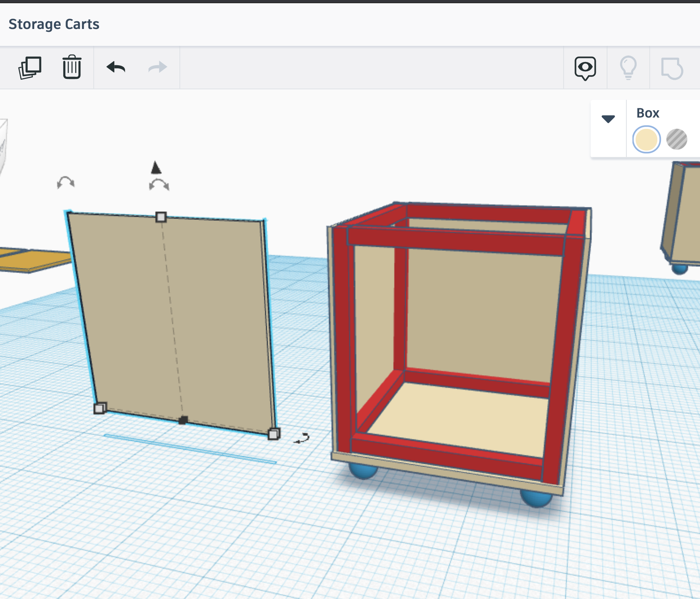The height and width of the screenshot is (599, 700).
Task: Delete the selected shape with trash icon
Action: (72, 67)
